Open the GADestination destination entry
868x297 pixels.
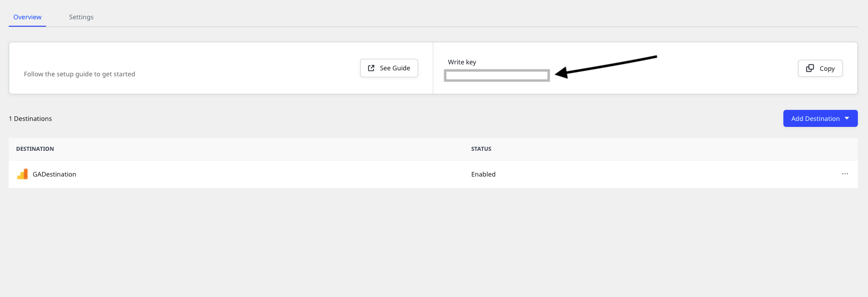point(54,174)
